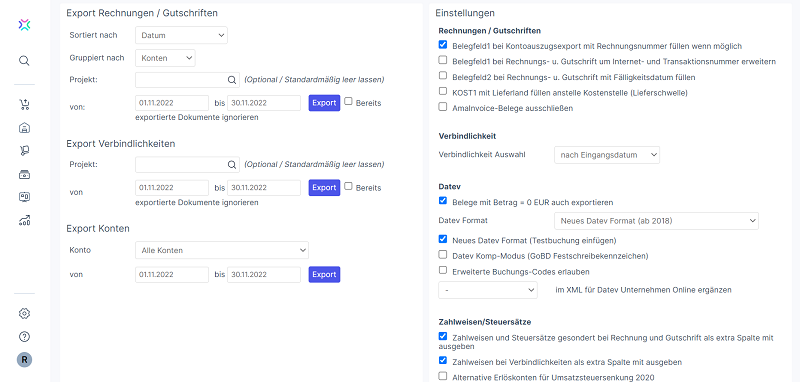
Task: Open the search magnifier in the sidebar
Action: (24, 61)
